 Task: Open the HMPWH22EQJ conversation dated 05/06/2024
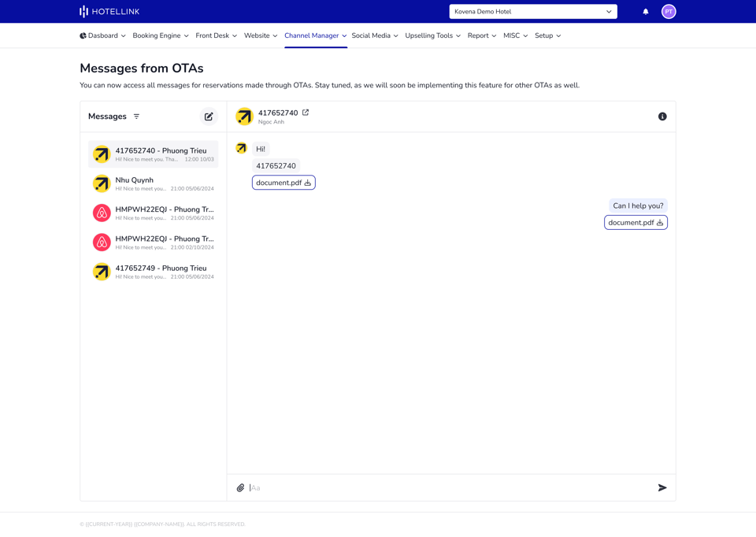(x=154, y=213)
